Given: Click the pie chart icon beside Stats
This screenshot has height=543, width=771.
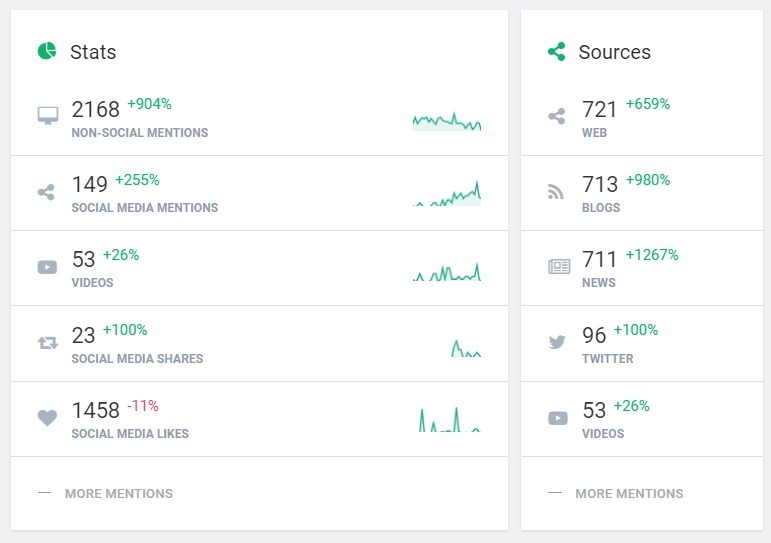Looking at the screenshot, I should coord(47,51).
